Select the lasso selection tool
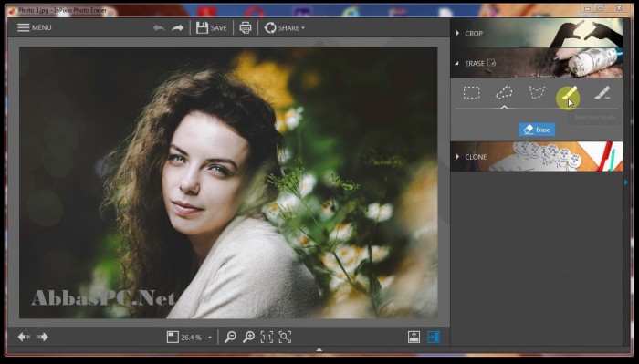Screen dimensions: 639x364 click(x=504, y=93)
